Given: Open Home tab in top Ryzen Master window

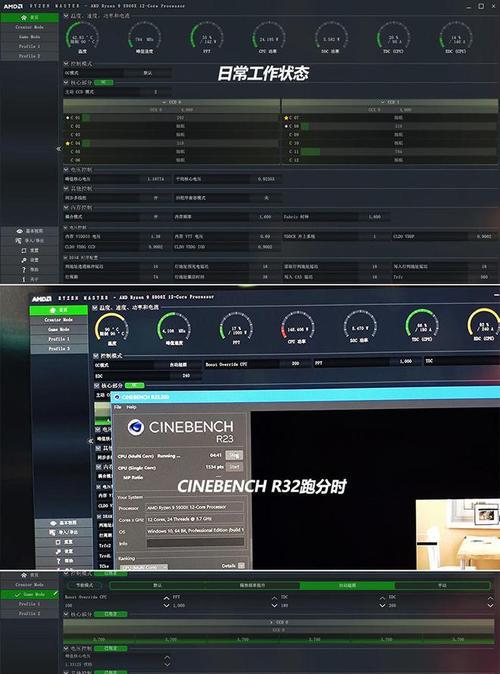Looking at the screenshot, I should 29,18.
